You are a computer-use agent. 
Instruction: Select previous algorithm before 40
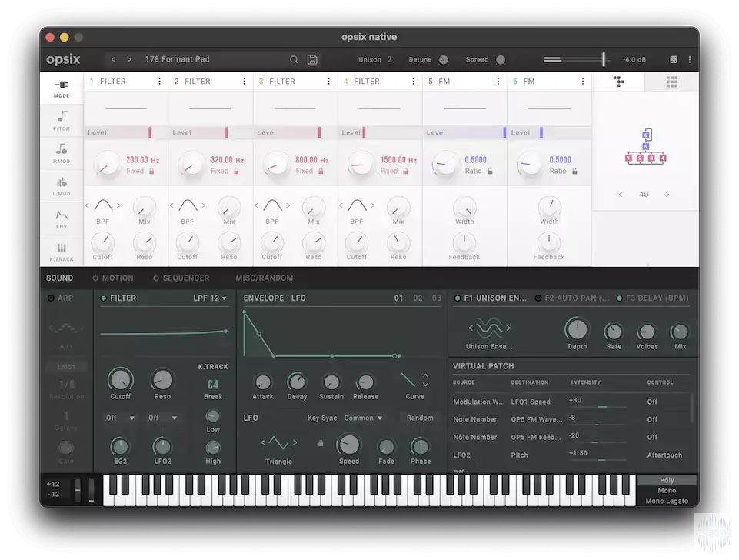621,194
